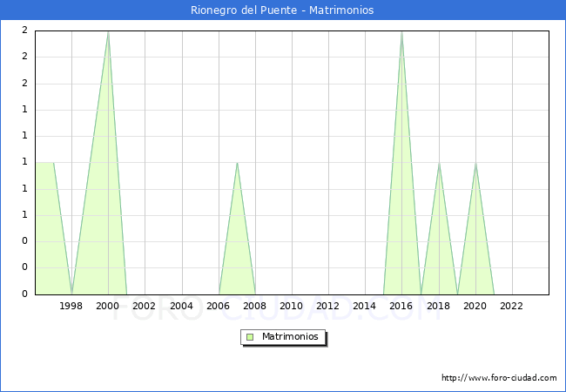566x392 pixels.
Task: Select the Matrimonios legend label text
Action: 290,336
